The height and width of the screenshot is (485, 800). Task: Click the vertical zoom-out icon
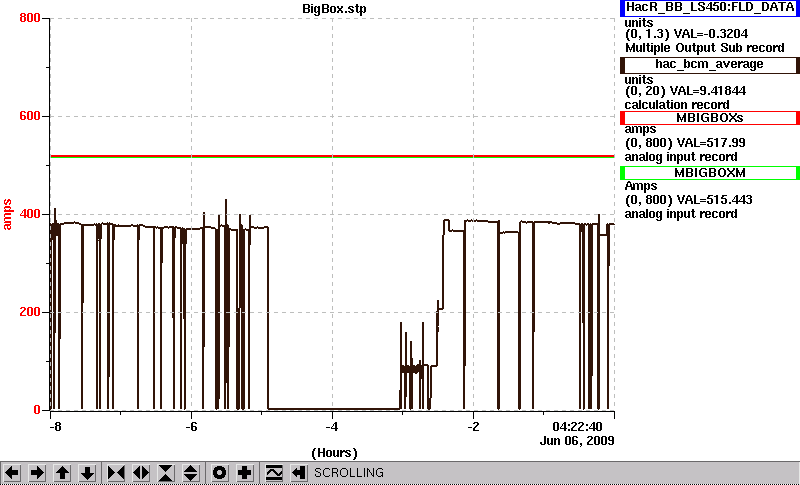(x=191, y=473)
